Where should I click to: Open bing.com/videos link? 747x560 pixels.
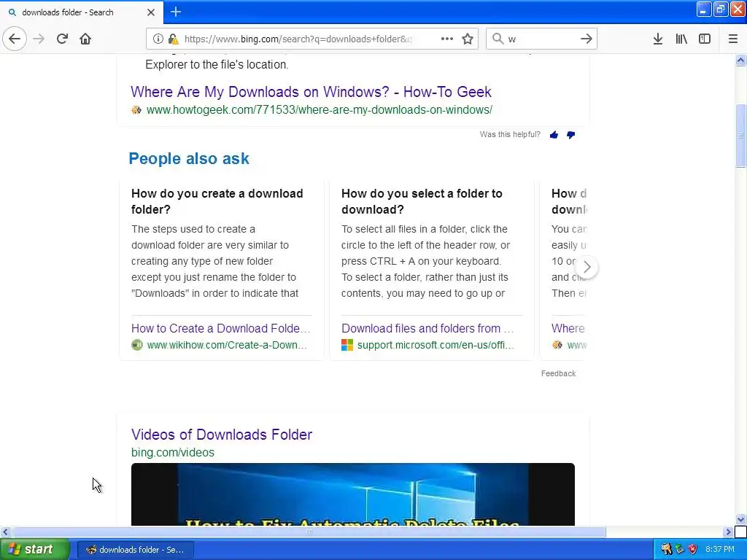173,452
